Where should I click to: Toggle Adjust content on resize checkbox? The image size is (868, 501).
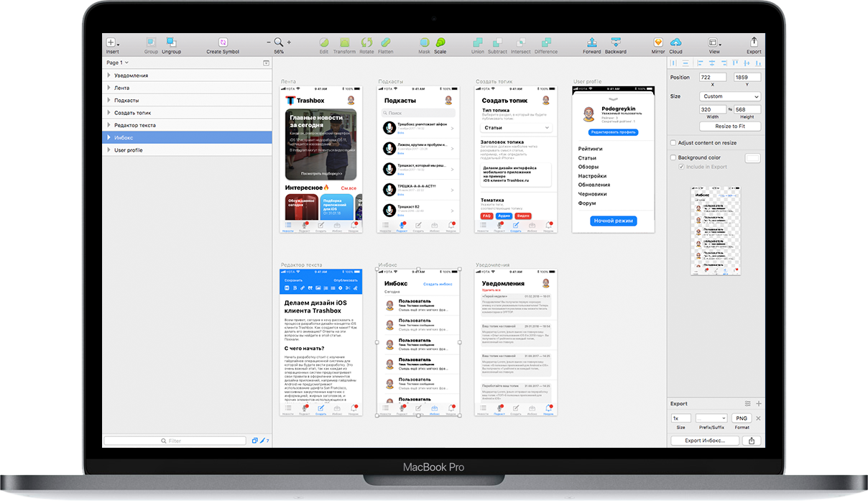point(673,143)
